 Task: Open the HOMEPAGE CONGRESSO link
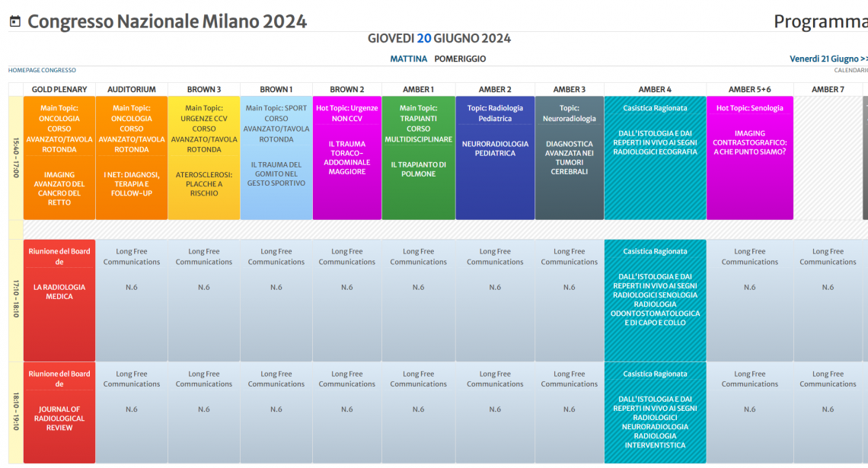[x=42, y=71]
